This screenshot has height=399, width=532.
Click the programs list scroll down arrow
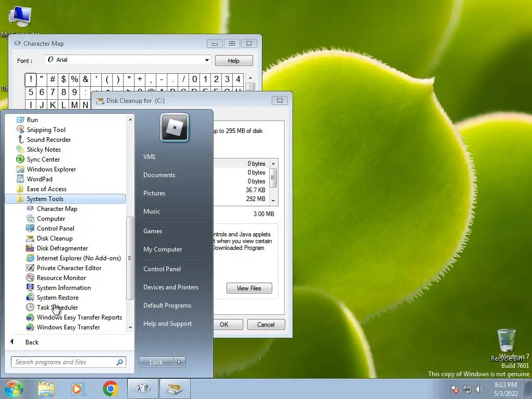coord(130,328)
